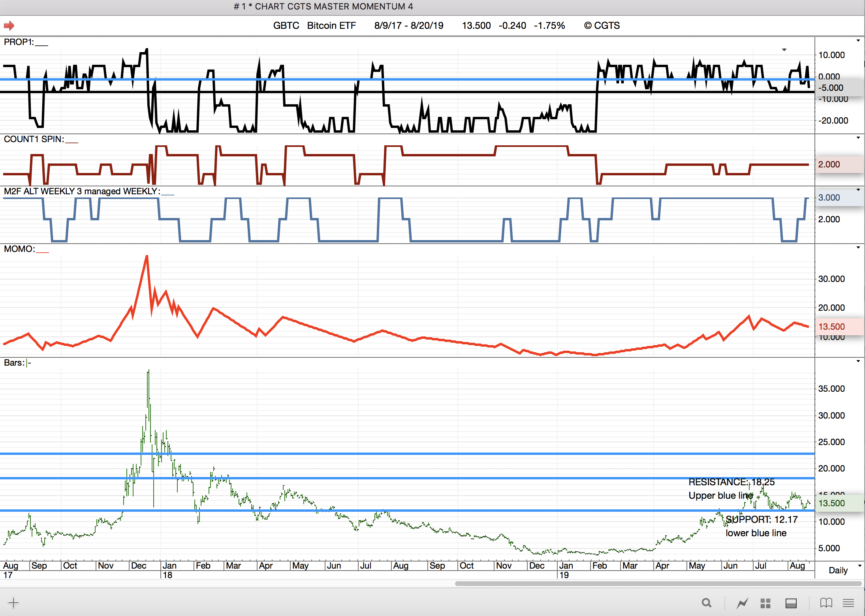
Task: Open the MOMO pane dropdown arrow
Action: pyautogui.click(x=858, y=248)
